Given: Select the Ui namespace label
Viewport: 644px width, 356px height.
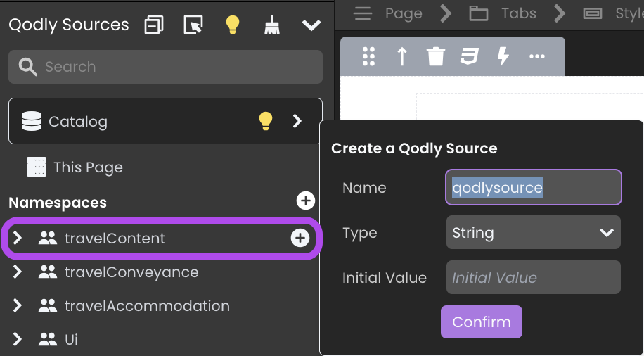Looking at the screenshot, I should 72,340.
